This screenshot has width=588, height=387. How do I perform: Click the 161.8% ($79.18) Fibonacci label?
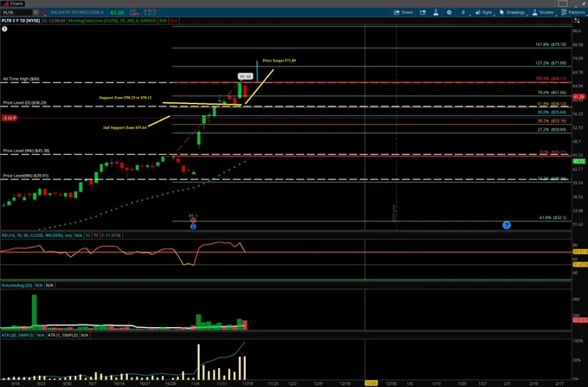(551, 44)
